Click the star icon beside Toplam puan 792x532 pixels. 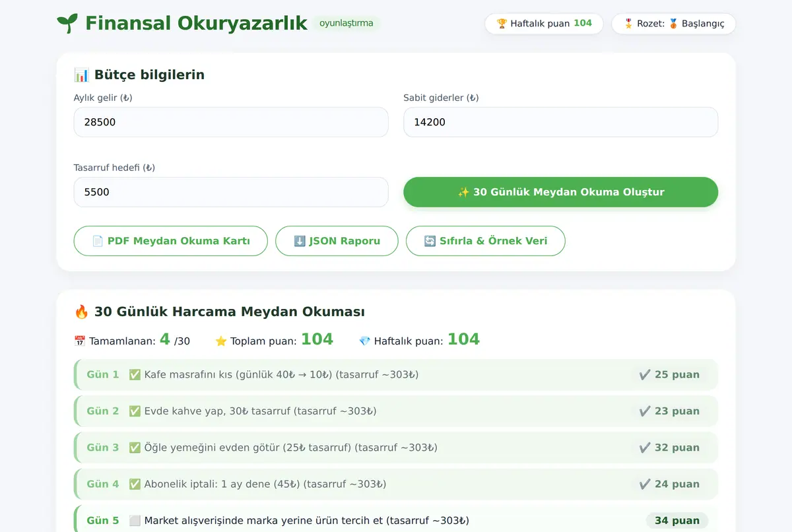coord(221,341)
